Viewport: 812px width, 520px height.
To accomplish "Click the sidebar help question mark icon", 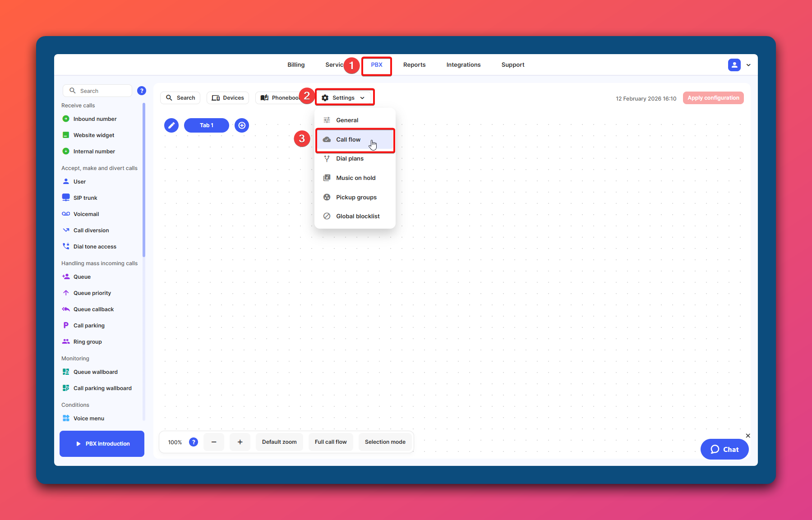I will [x=142, y=91].
